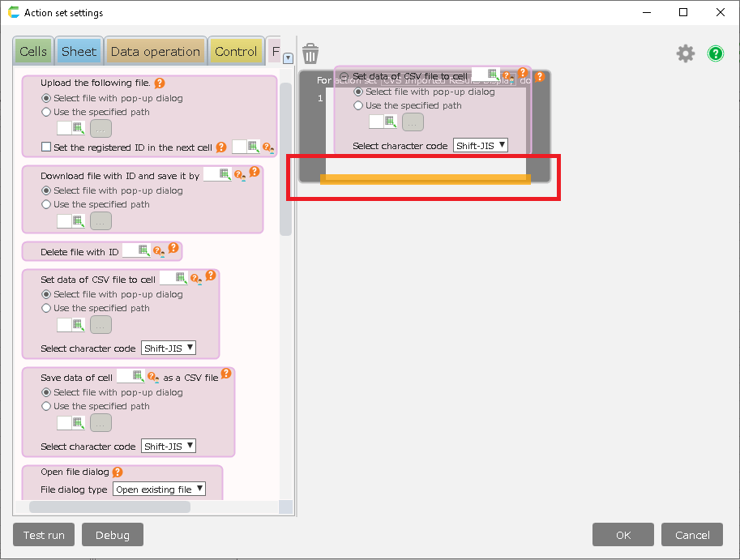The image size is (740, 560).
Task: Select 'Use the specified path' under Upload file
Action: pyautogui.click(x=46, y=113)
